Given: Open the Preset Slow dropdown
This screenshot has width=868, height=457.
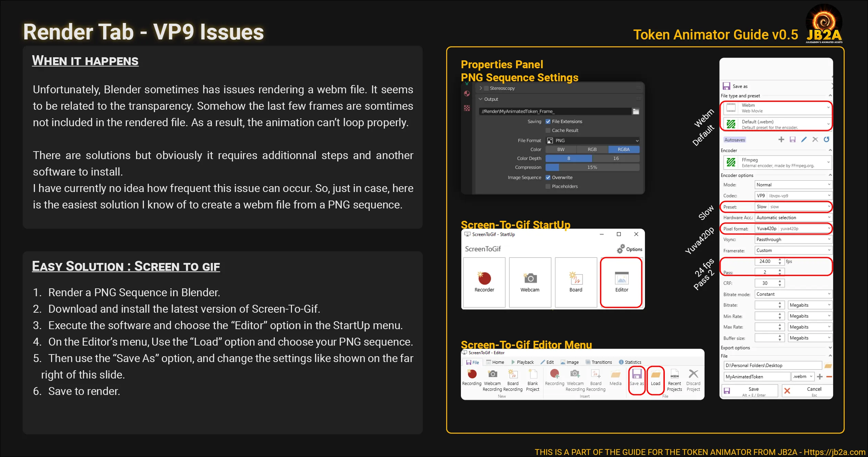Looking at the screenshot, I should point(793,207).
